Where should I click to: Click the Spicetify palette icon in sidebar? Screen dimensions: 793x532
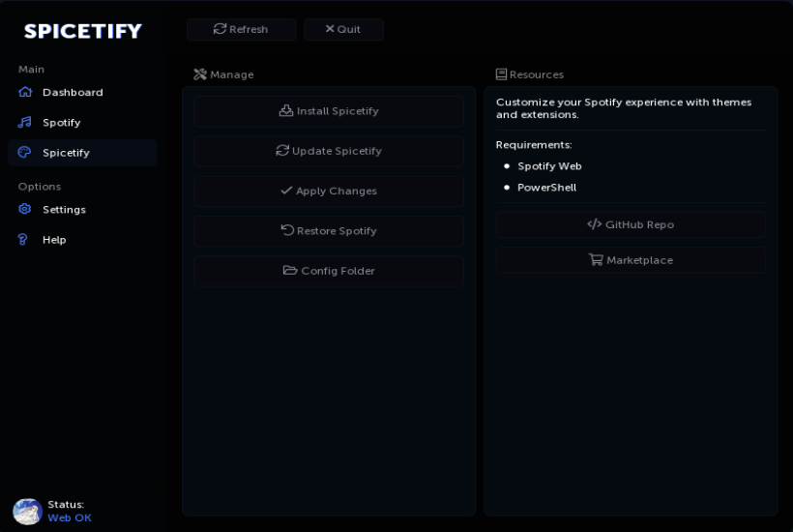(x=25, y=152)
